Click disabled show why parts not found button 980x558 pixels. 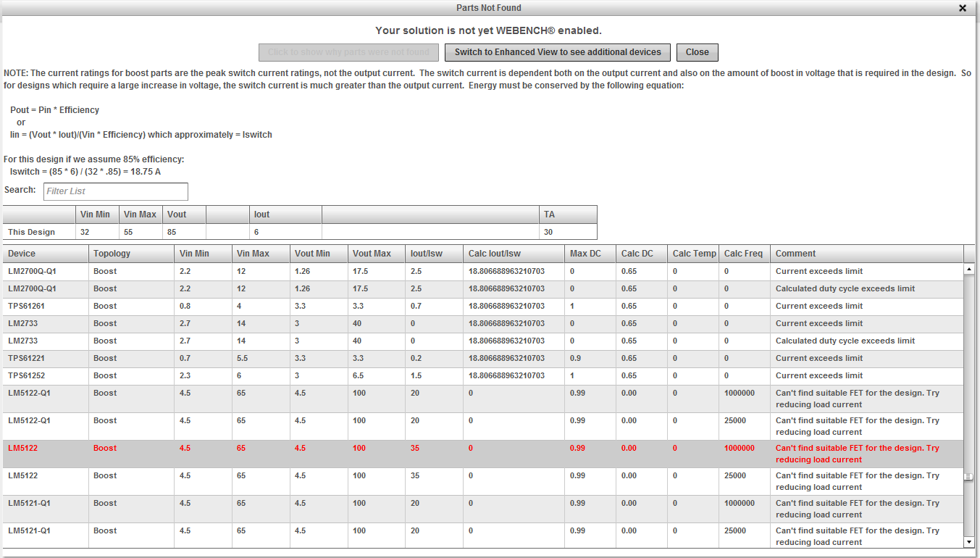pos(349,52)
